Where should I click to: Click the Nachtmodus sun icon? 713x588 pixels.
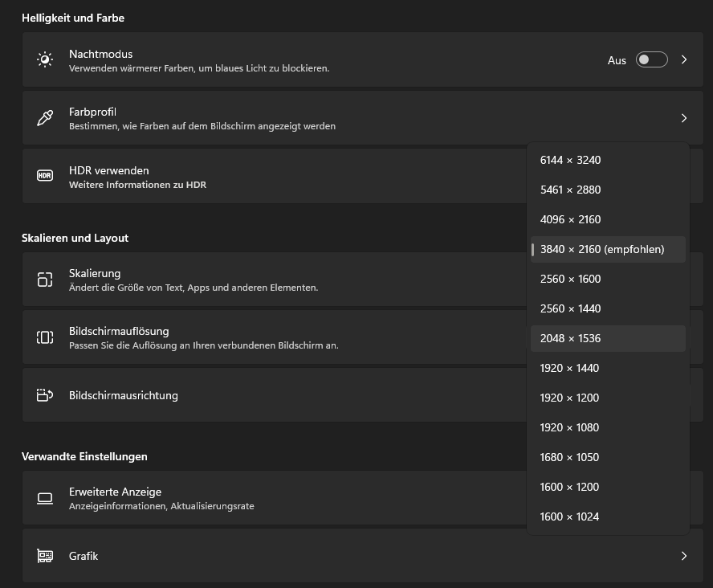[x=45, y=60]
